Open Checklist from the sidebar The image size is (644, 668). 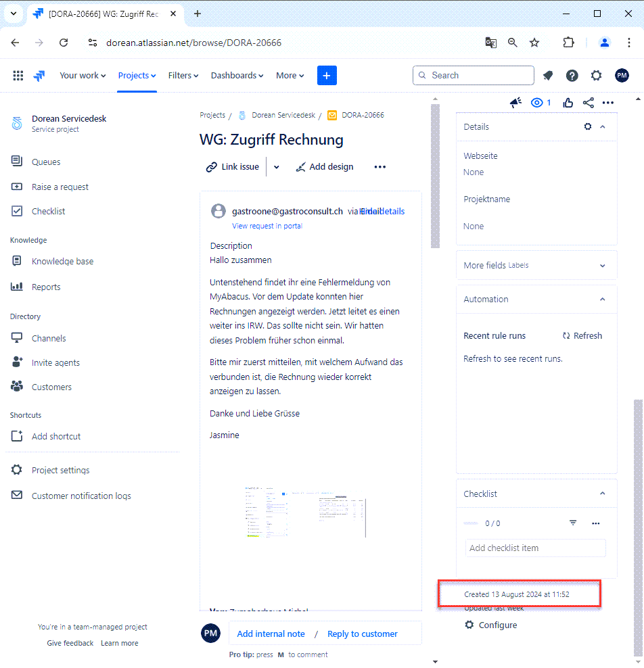[x=49, y=212]
